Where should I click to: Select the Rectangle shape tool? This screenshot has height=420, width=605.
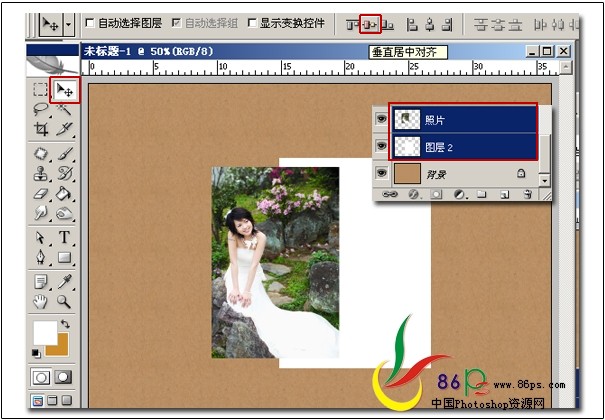pyautogui.click(x=64, y=257)
